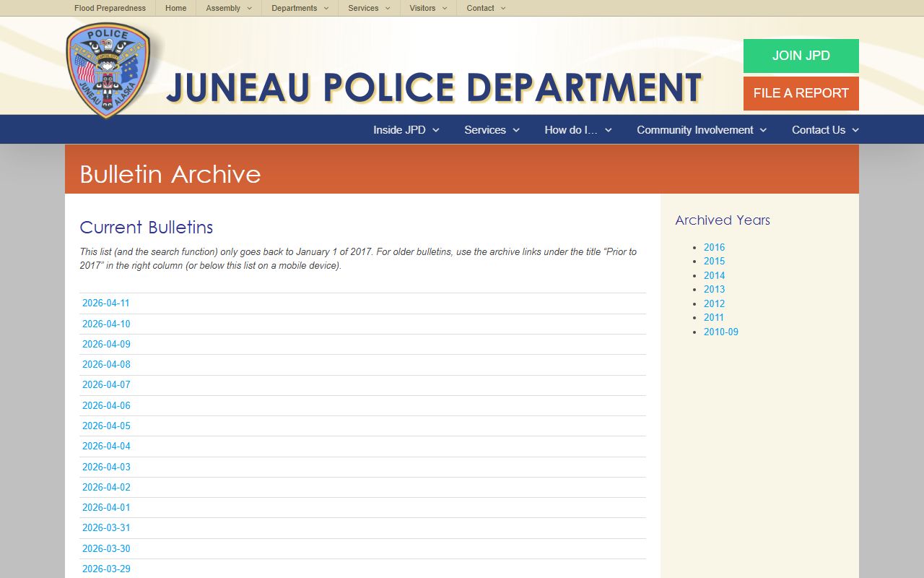Click the JOIN JPD button

coord(801,56)
